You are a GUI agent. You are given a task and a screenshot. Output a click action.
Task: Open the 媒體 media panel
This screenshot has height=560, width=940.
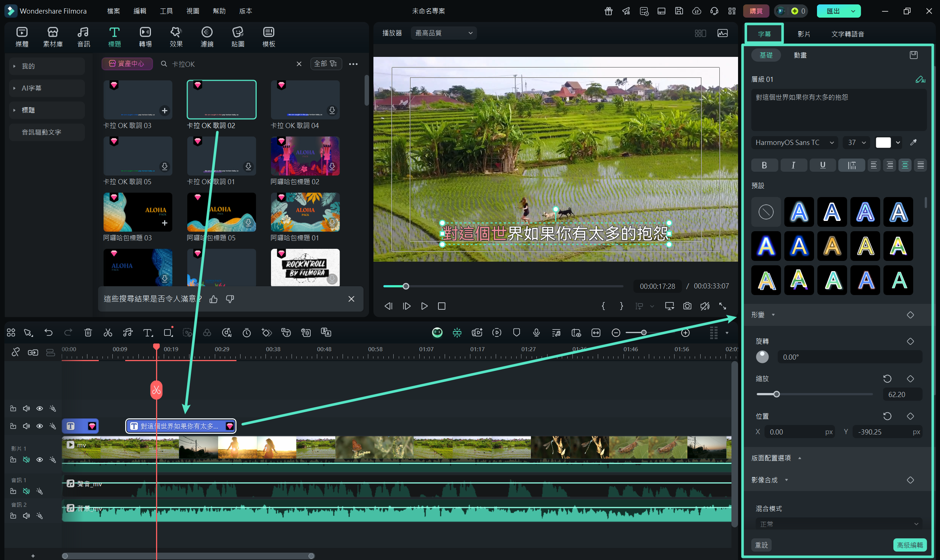[x=22, y=37]
